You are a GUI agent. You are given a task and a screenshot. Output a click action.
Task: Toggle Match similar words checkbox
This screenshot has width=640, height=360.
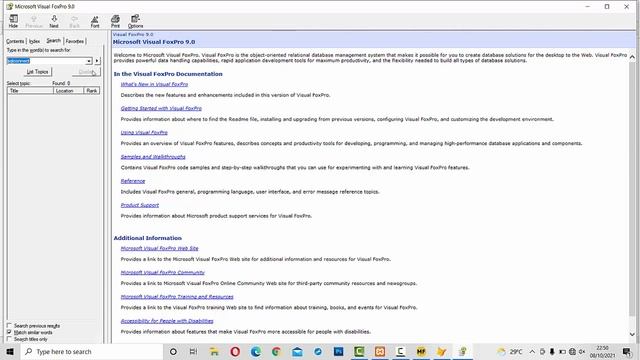click(9, 332)
